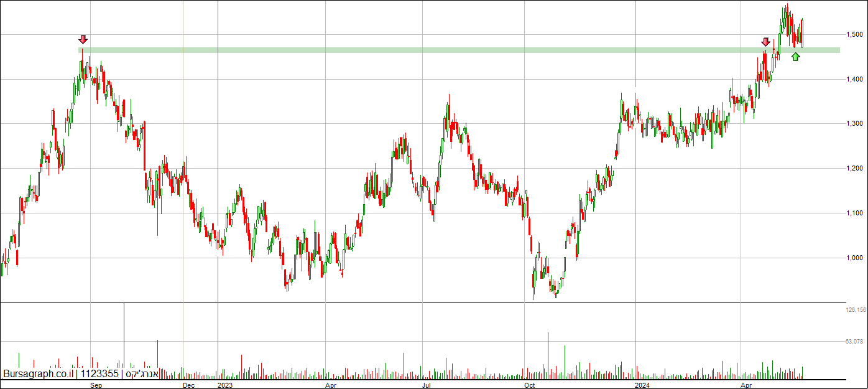
Task: Click the 2024 year label
Action: 642,385
